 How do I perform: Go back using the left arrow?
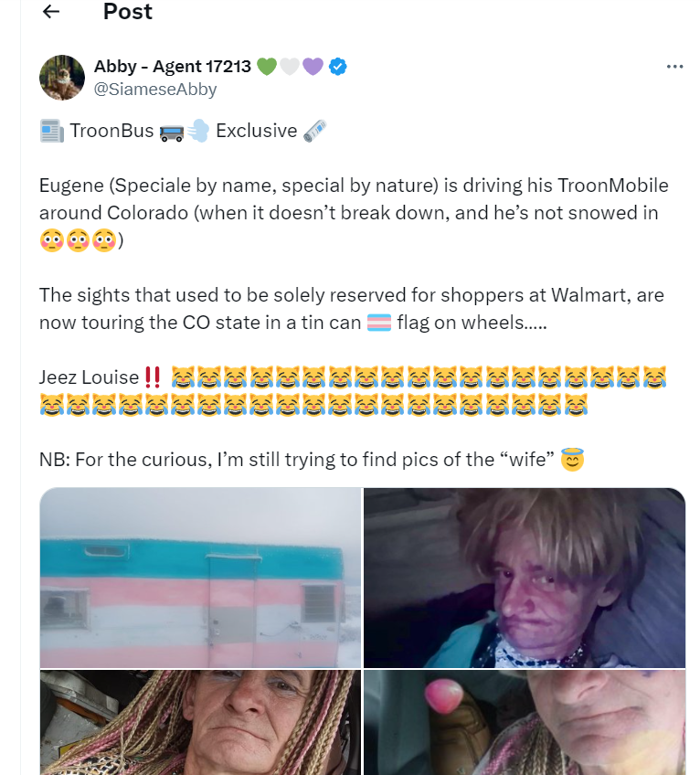click(51, 11)
